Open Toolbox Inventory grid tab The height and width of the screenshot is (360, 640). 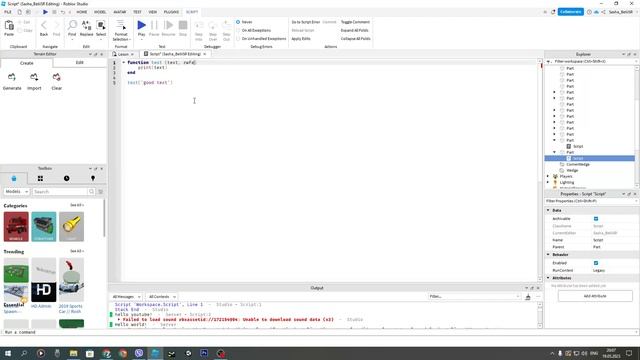(x=40, y=178)
